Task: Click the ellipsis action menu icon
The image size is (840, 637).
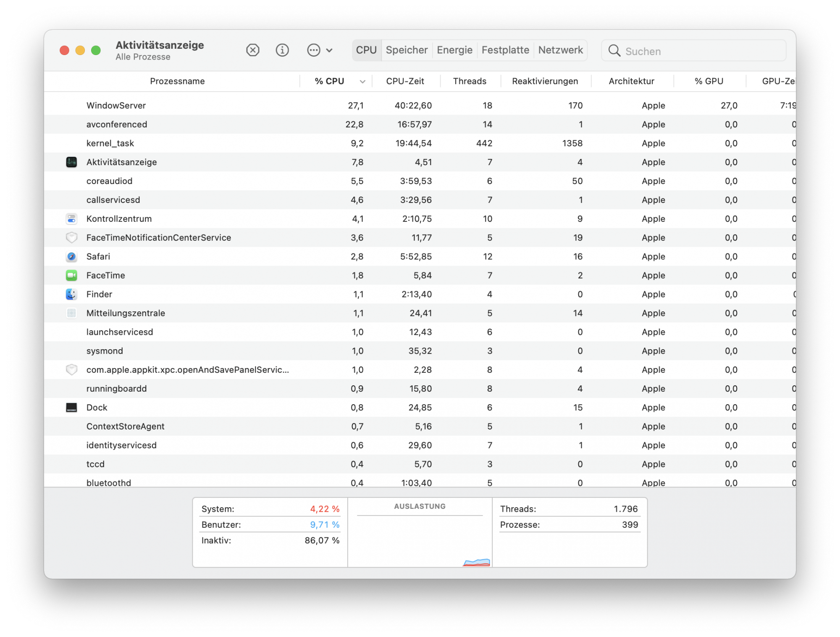Action: click(313, 50)
